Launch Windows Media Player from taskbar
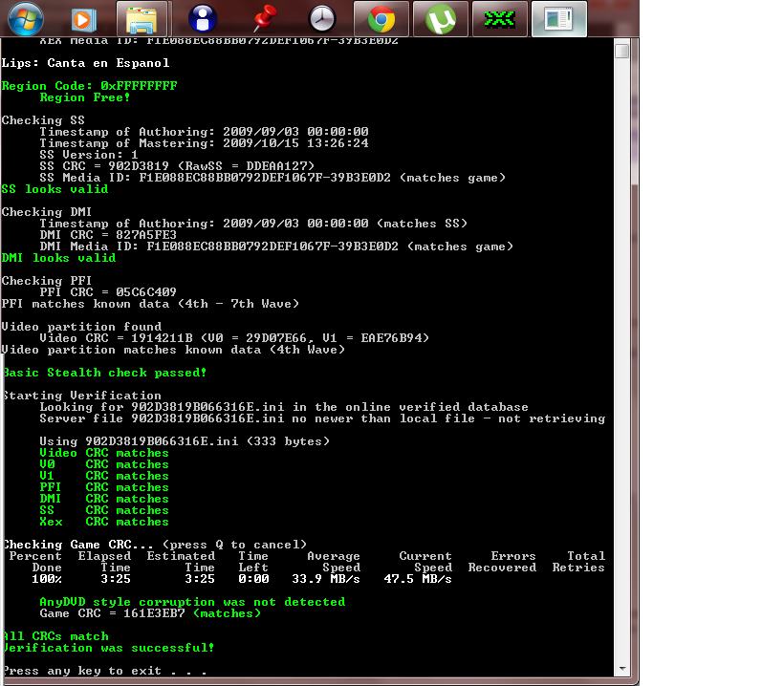 click(85, 18)
